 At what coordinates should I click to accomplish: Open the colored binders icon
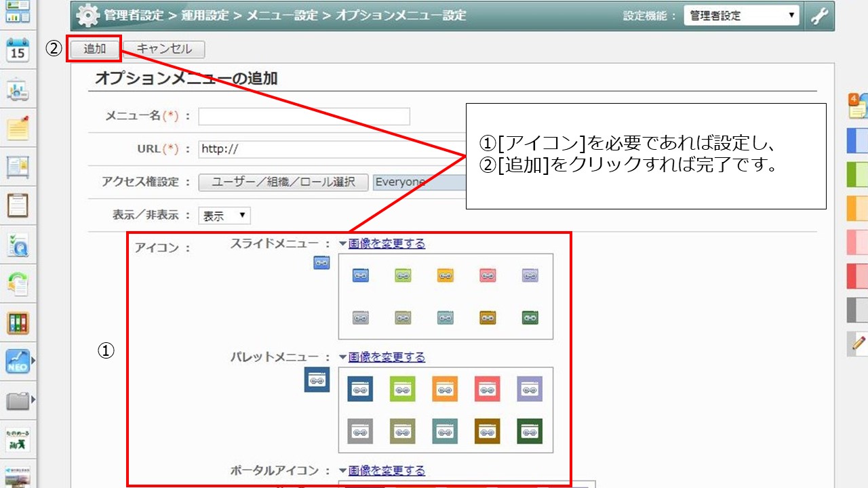(x=18, y=323)
